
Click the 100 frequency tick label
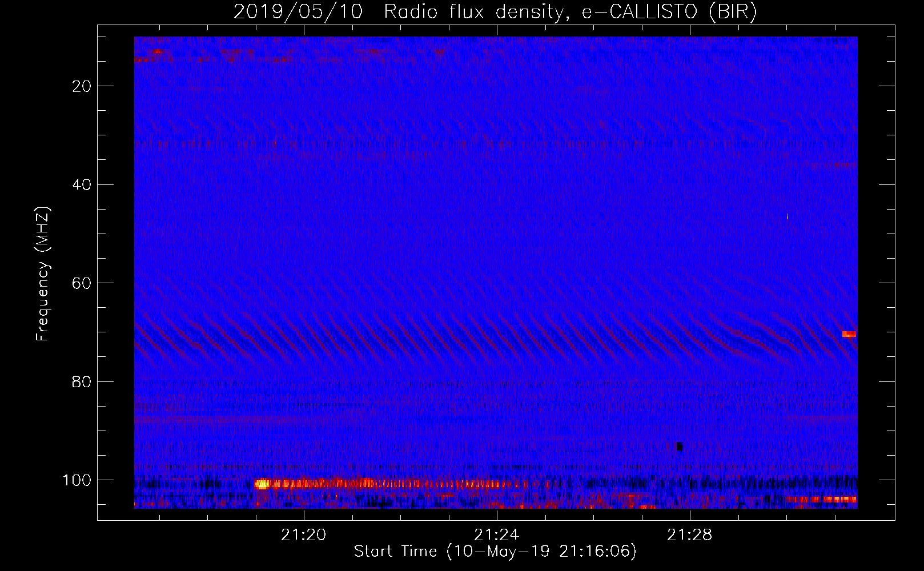(77, 480)
